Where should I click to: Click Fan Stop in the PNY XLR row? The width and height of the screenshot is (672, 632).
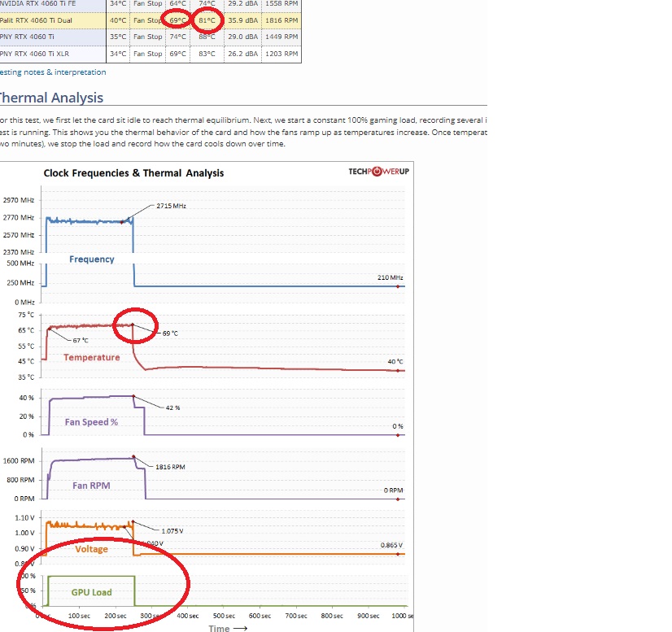[147, 54]
